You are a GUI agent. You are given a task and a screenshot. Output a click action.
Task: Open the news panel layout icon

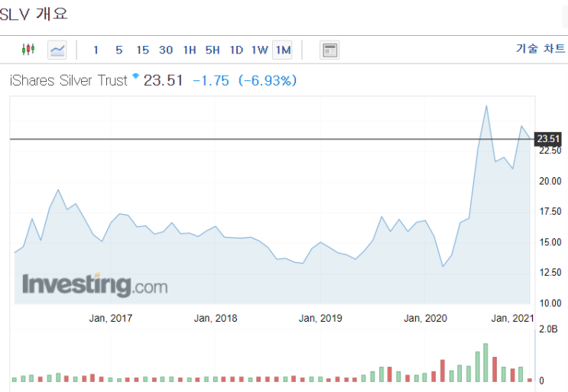pyautogui.click(x=329, y=50)
